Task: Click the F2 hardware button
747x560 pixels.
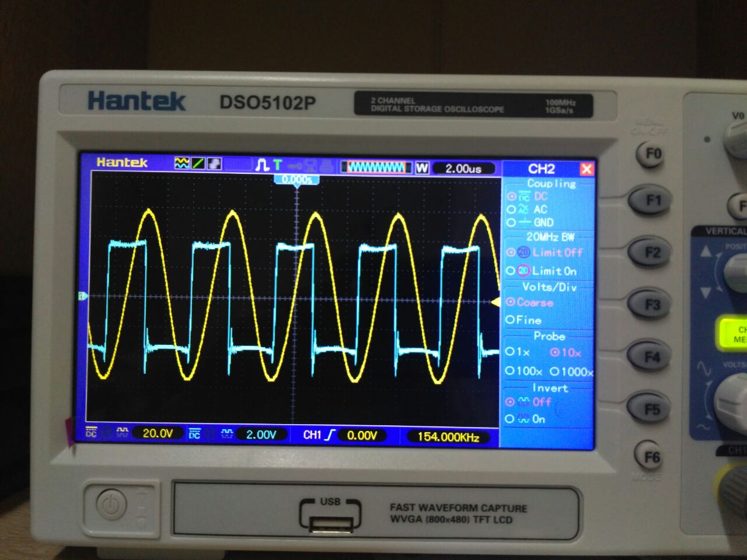Action: pos(650,253)
